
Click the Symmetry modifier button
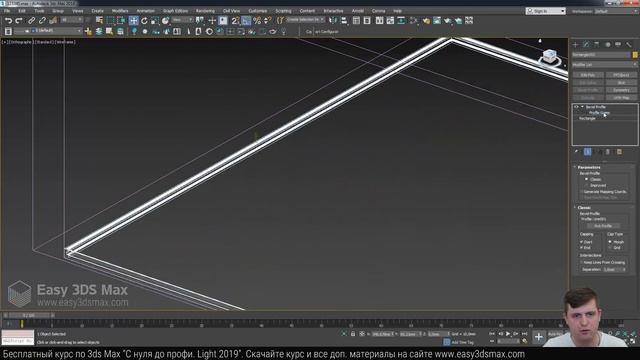[x=621, y=90]
